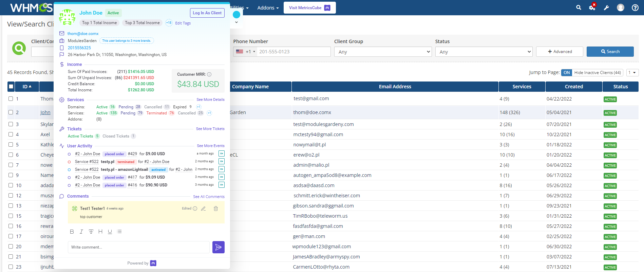Tick the checkbox for client ID 2

pos(11,112)
